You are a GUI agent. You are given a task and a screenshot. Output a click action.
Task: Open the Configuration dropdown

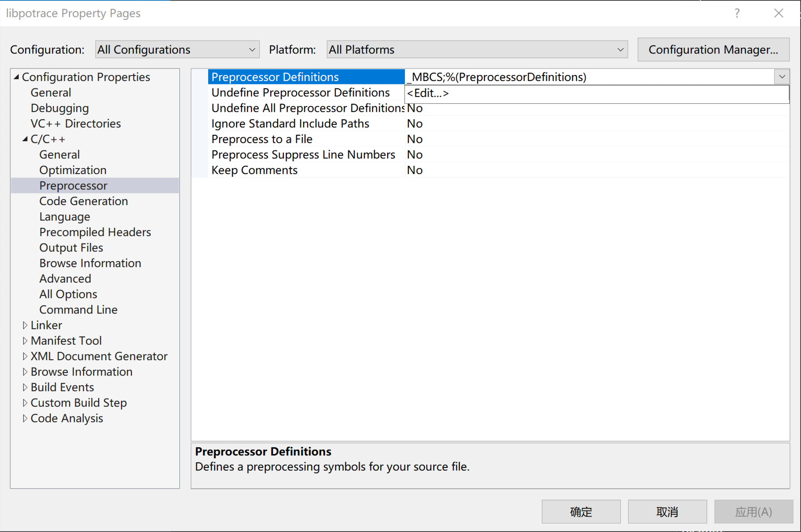coord(177,49)
